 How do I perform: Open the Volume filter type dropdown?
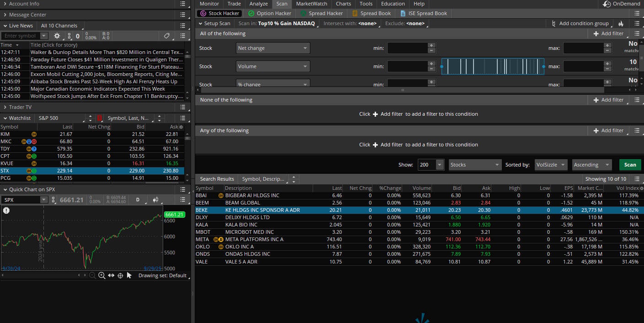(x=273, y=66)
